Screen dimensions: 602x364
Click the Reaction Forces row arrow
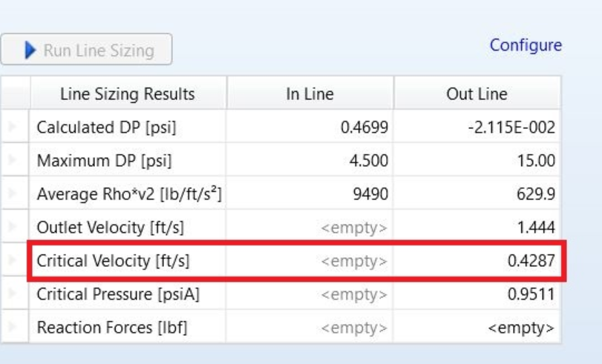point(14,328)
